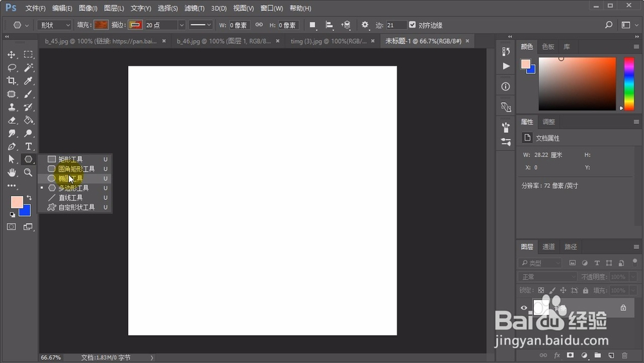Click the polygon sides 边 input field
This screenshot has height=363, width=644.
[396, 25]
